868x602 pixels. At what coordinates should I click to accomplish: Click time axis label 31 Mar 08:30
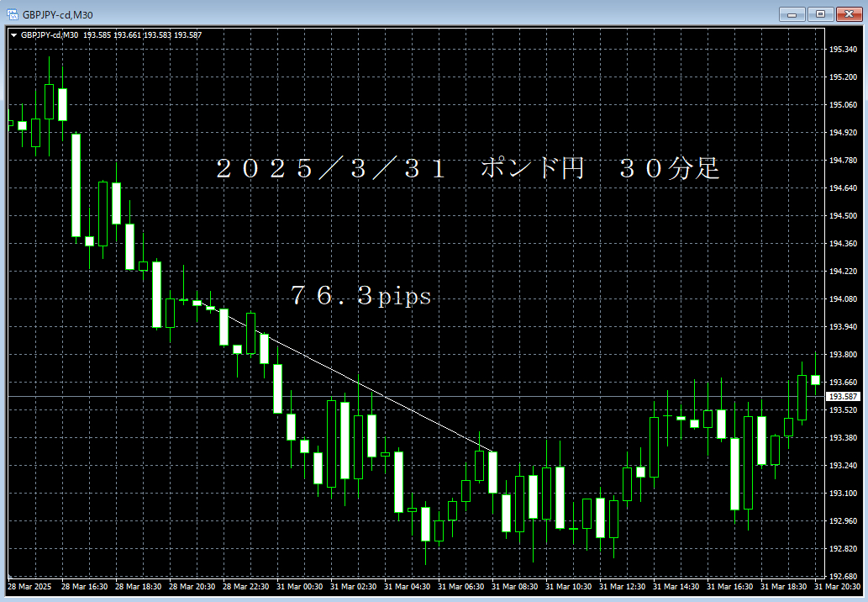click(x=514, y=587)
